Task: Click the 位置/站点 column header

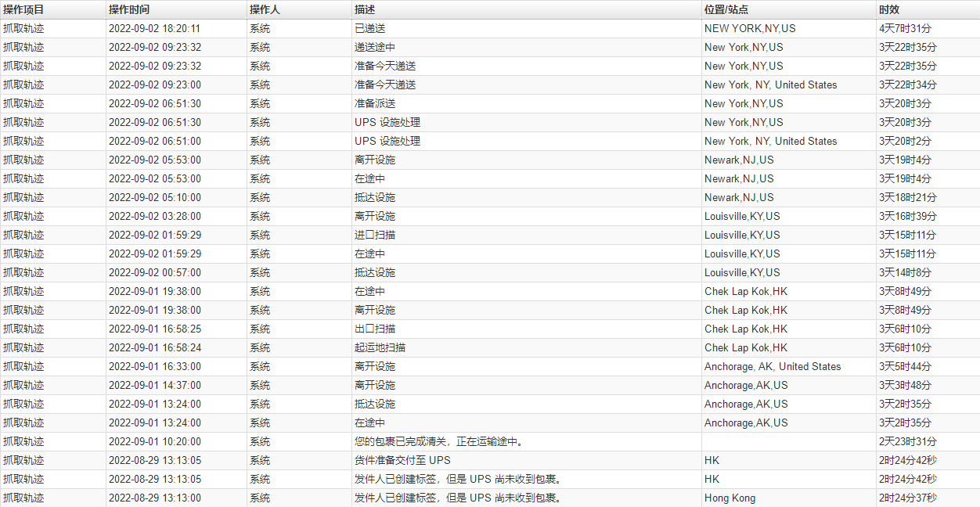Action: tap(726, 9)
